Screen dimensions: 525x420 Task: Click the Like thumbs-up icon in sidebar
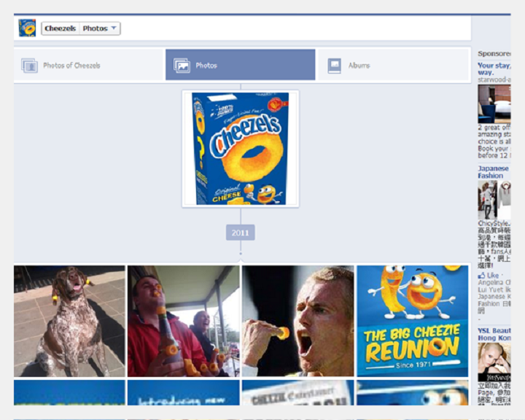[x=481, y=276]
